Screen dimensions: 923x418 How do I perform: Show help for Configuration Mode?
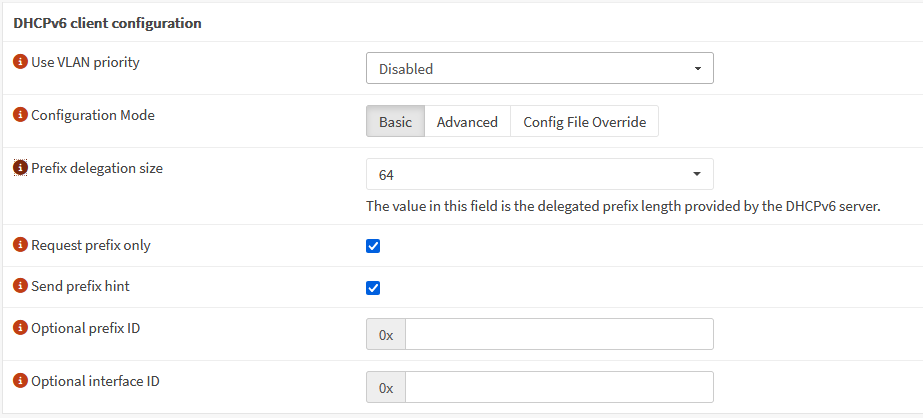[x=20, y=116]
